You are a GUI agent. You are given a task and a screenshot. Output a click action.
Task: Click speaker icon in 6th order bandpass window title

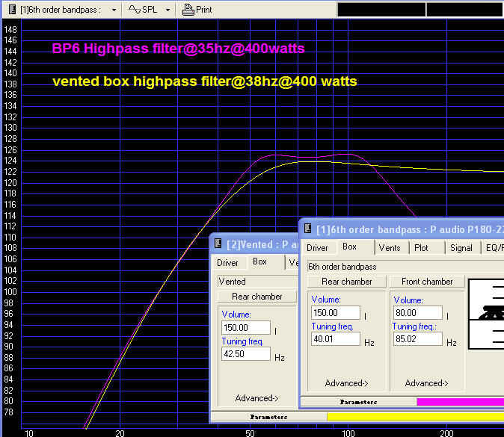click(x=307, y=228)
